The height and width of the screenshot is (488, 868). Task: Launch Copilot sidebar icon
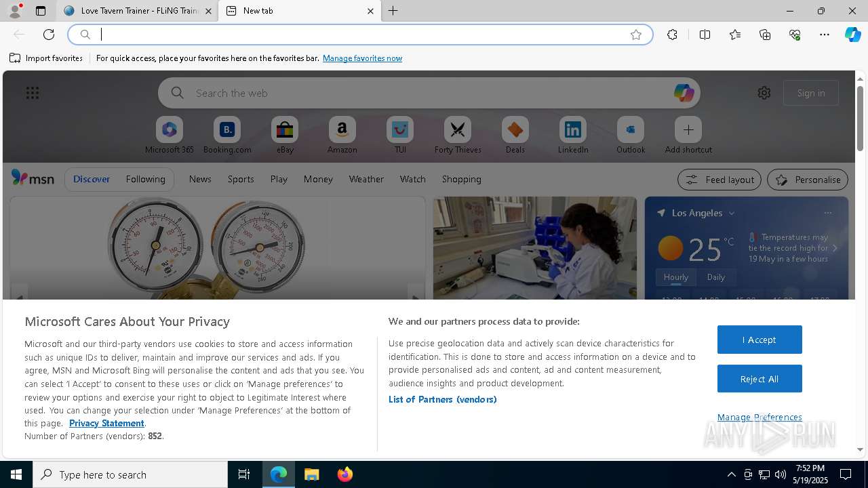852,35
